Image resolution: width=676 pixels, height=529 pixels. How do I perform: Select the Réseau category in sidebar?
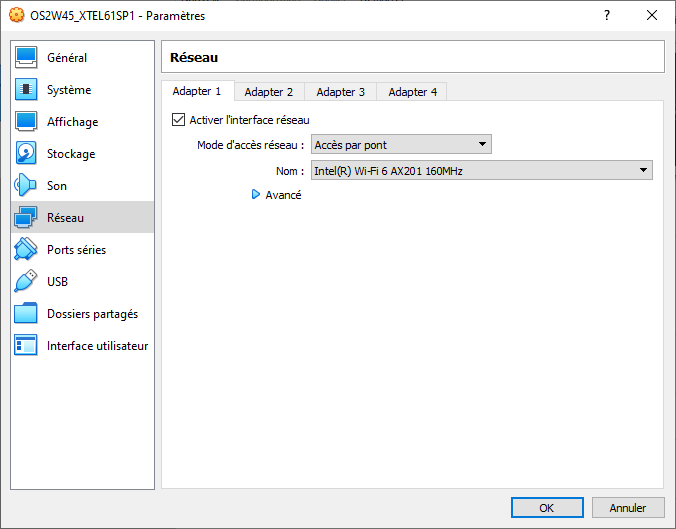[82, 218]
